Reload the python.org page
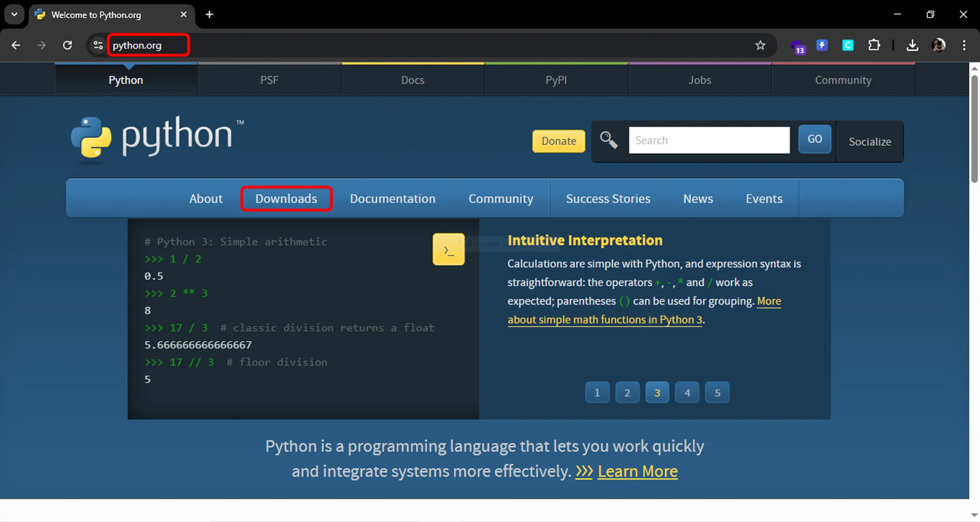The image size is (980, 522). pos(67,45)
